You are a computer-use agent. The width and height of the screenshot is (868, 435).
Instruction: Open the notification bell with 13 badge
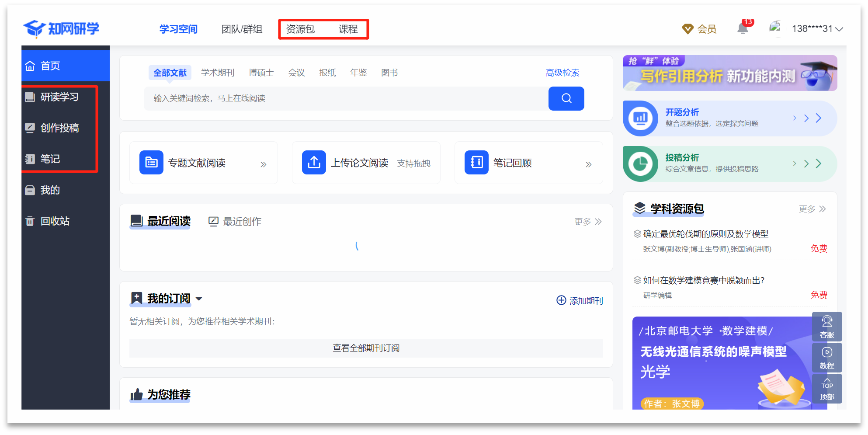tap(743, 29)
